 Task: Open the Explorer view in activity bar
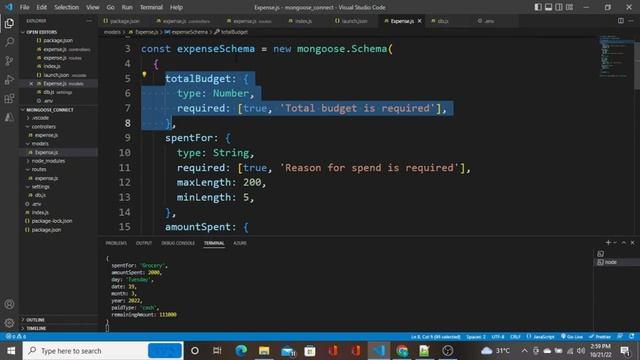tap(9, 23)
